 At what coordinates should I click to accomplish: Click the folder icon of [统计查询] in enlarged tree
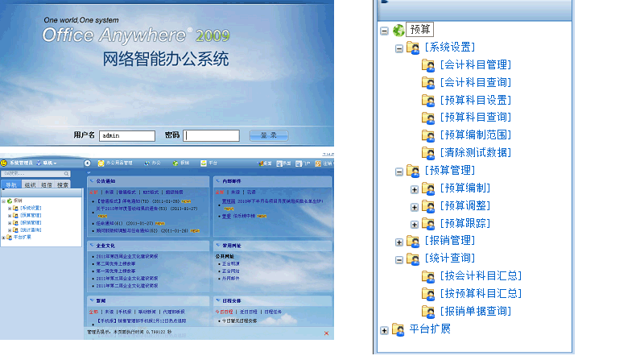[413, 259]
